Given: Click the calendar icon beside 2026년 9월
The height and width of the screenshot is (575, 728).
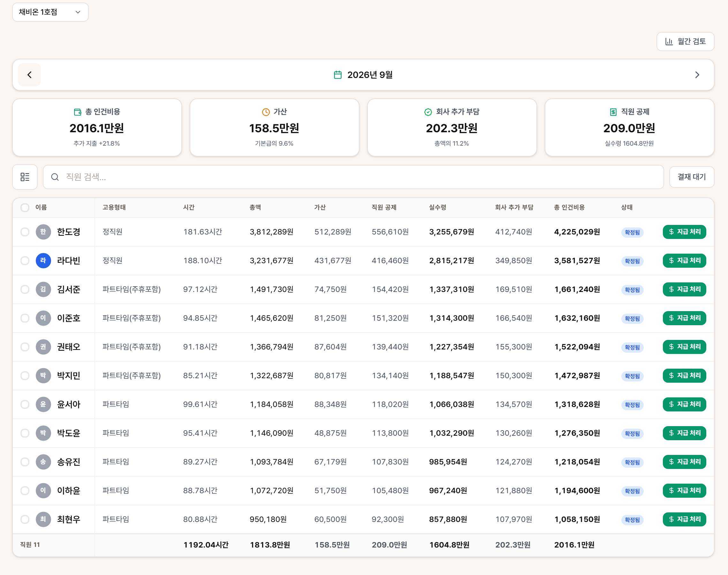Looking at the screenshot, I should 338,75.
